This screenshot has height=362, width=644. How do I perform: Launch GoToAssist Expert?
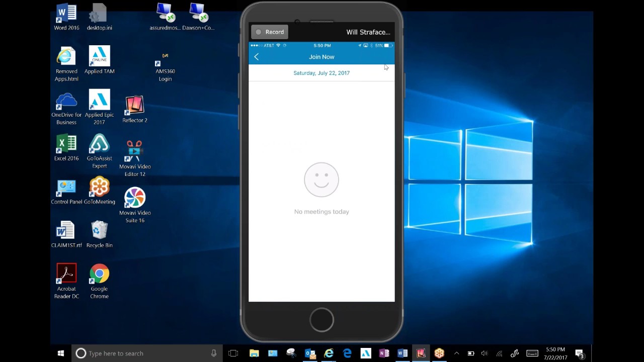tap(99, 151)
